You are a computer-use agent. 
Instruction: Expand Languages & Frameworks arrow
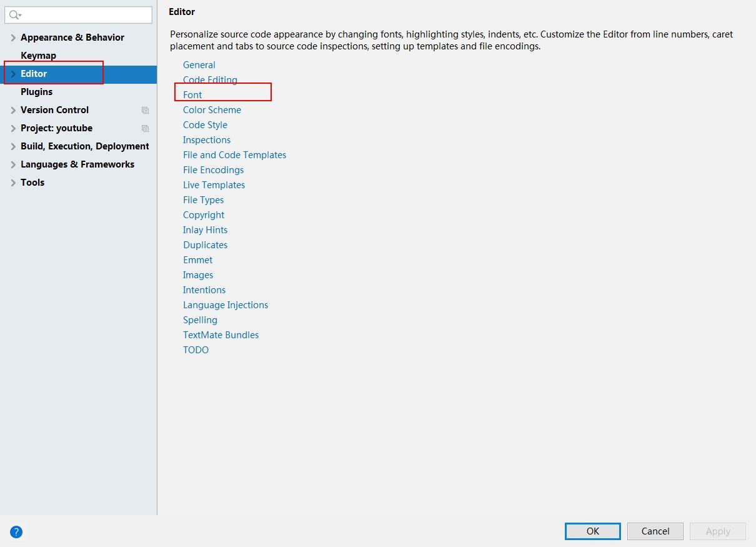point(13,164)
